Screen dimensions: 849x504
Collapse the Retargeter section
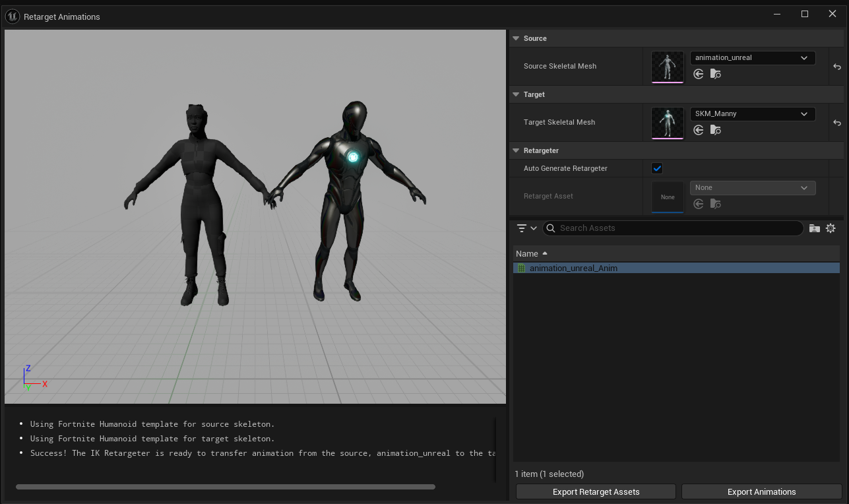[516, 150]
